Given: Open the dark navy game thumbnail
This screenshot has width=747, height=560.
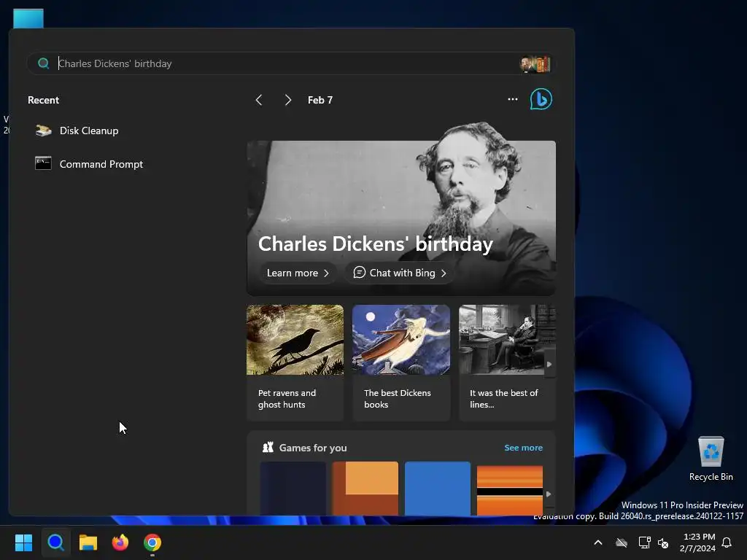Looking at the screenshot, I should 293,488.
